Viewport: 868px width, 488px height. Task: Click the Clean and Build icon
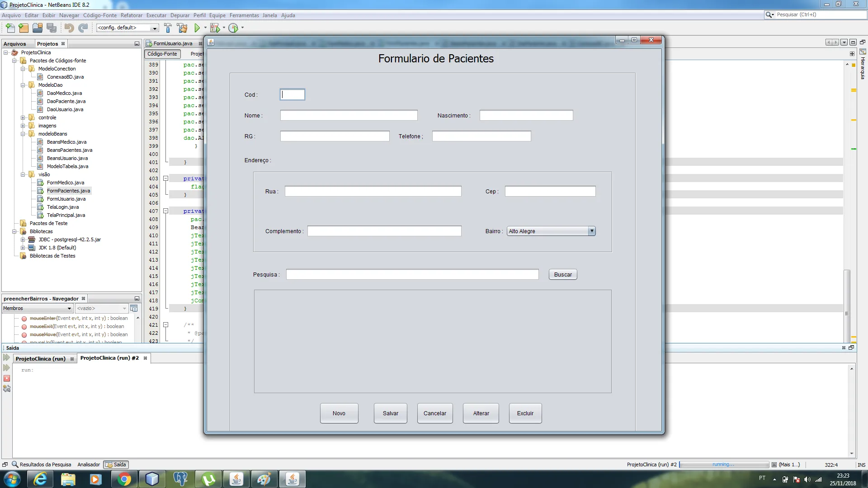click(182, 28)
